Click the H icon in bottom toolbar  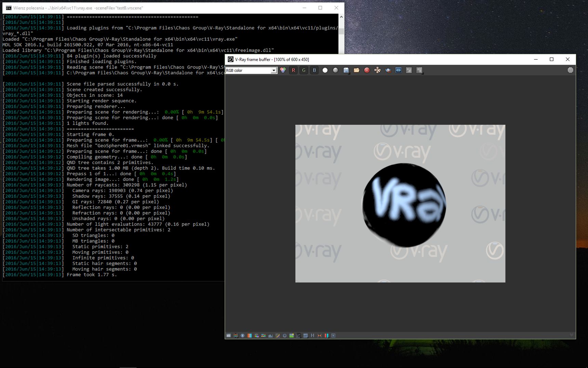(312, 335)
